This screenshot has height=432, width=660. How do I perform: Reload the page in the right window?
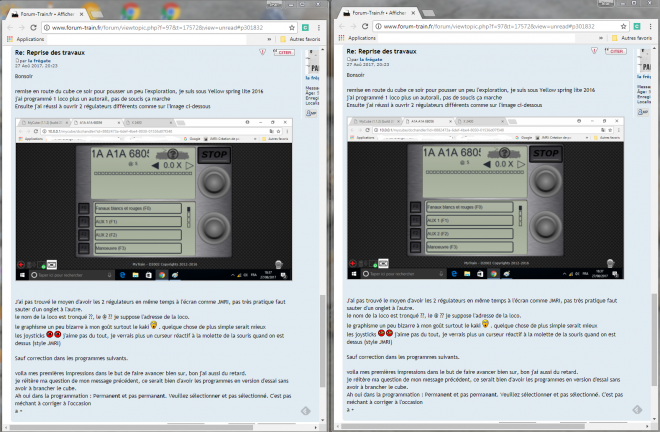[x=365, y=27]
